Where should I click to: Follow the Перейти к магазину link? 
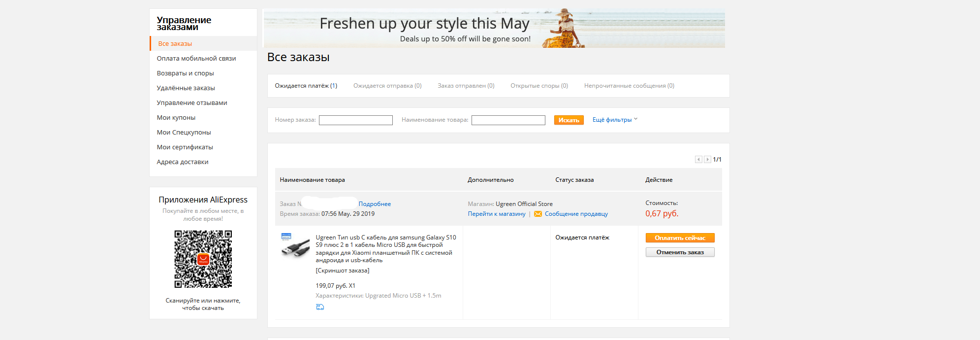[x=497, y=214]
